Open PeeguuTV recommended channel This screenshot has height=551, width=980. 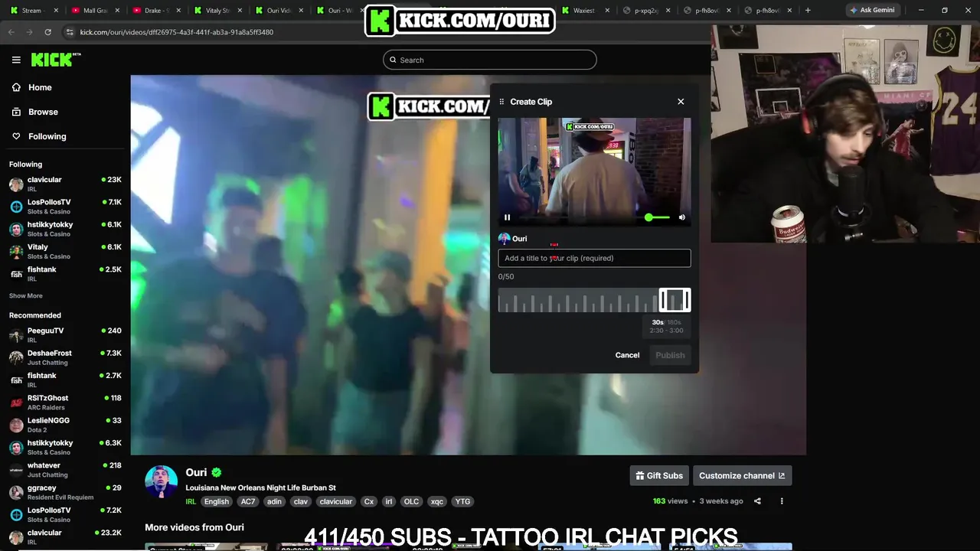point(65,335)
